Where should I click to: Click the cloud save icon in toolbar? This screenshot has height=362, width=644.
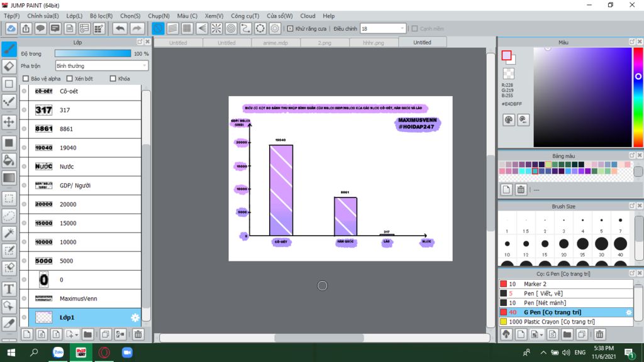click(x=11, y=29)
